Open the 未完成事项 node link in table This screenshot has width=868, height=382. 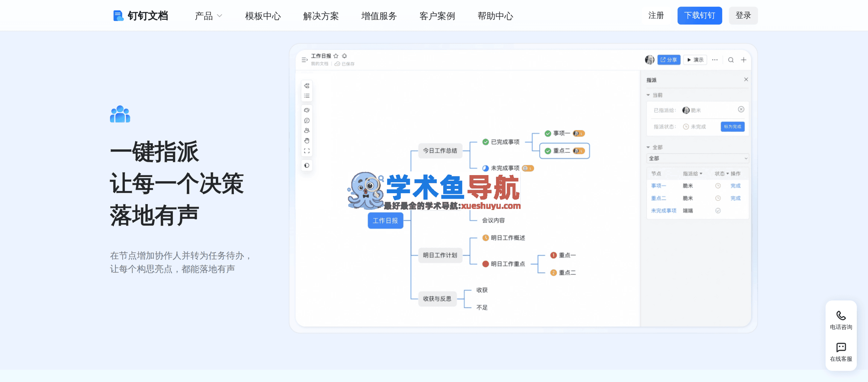pos(664,211)
